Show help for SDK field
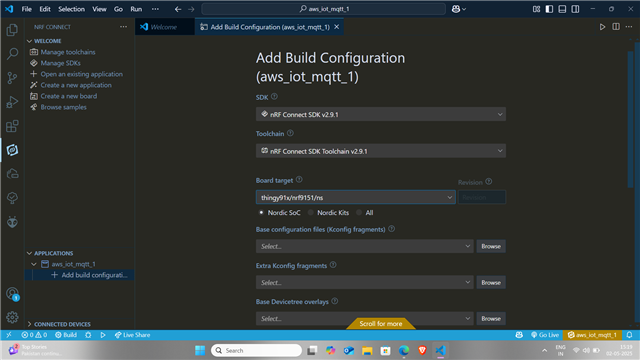Viewport: 640px width, 360px height. coord(274,97)
